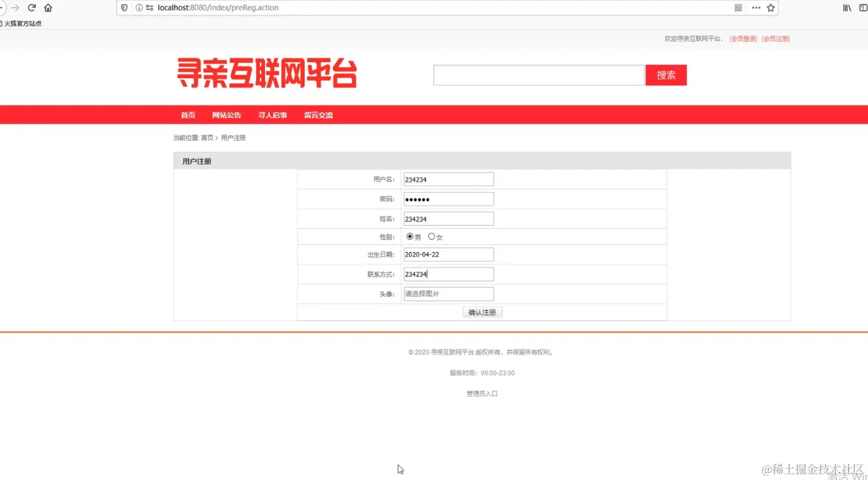The image size is (868, 480).
Task: Click the 会员注册 link
Action: coord(776,39)
